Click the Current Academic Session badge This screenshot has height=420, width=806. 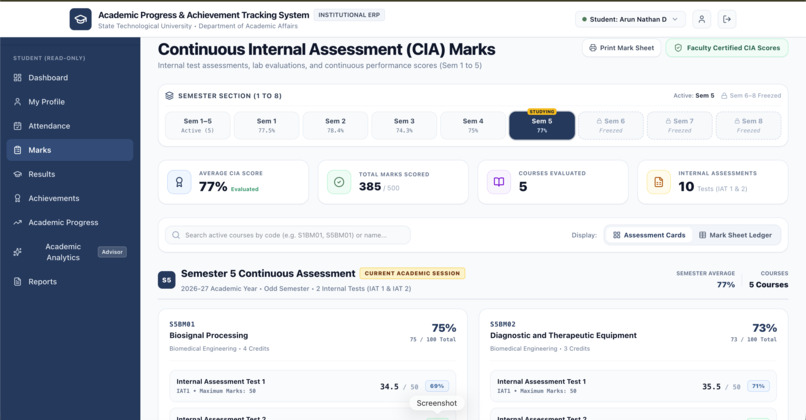click(x=412, y=273)
